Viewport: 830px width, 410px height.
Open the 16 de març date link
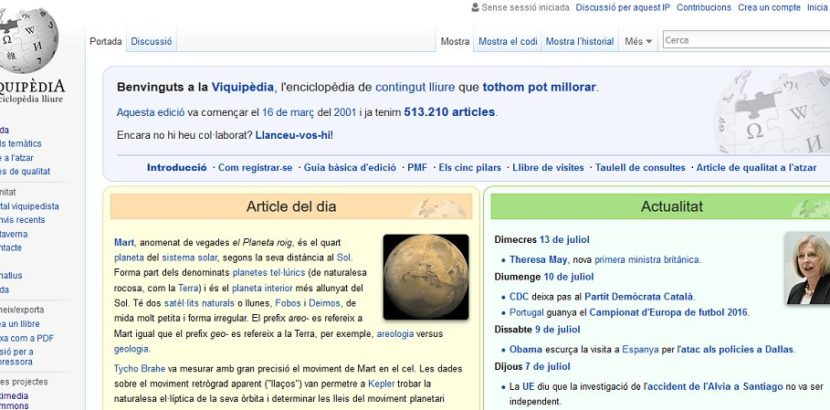point(288,112)
